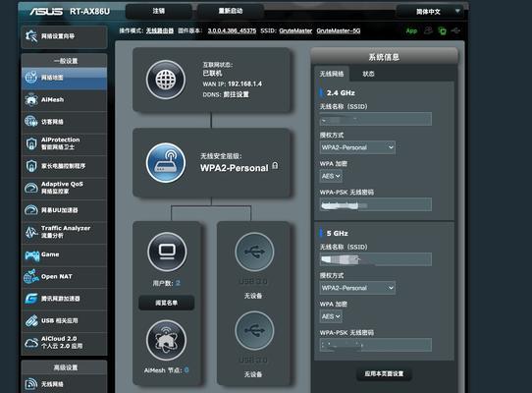Click the USB status icon in header
This screenshot has width=532, height=393.
point(455,30)
